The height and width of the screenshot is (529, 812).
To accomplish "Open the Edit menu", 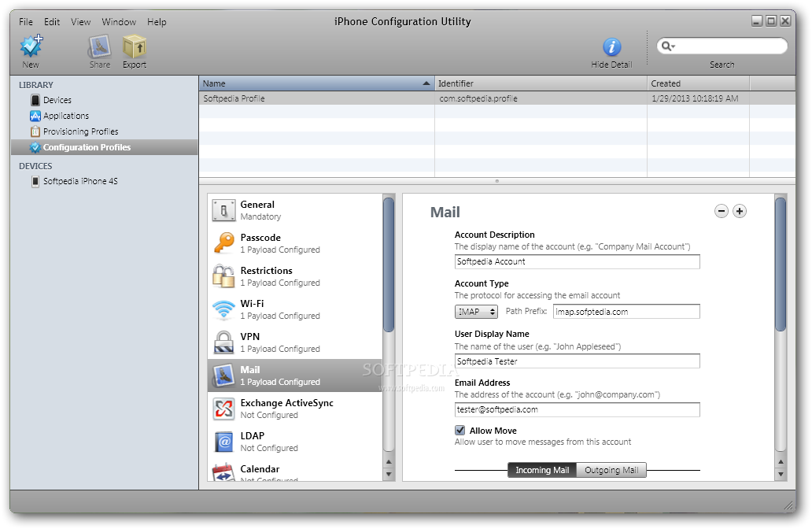I will 52,22.
